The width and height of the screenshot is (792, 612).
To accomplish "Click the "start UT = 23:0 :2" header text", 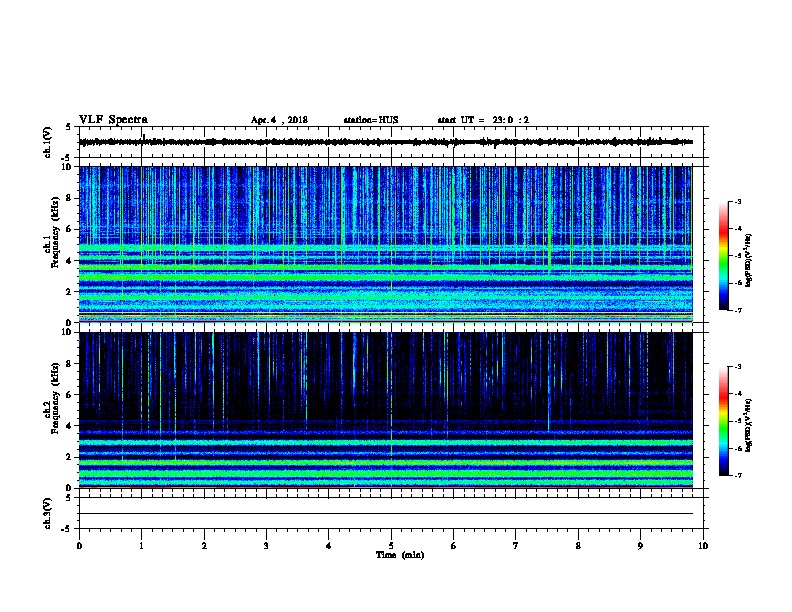I will [483, 120].
